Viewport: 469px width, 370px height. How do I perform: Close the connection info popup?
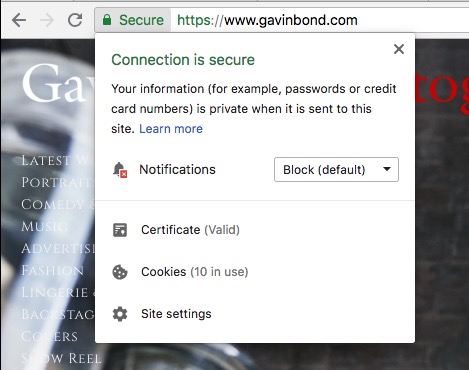(x=399, y=49)
